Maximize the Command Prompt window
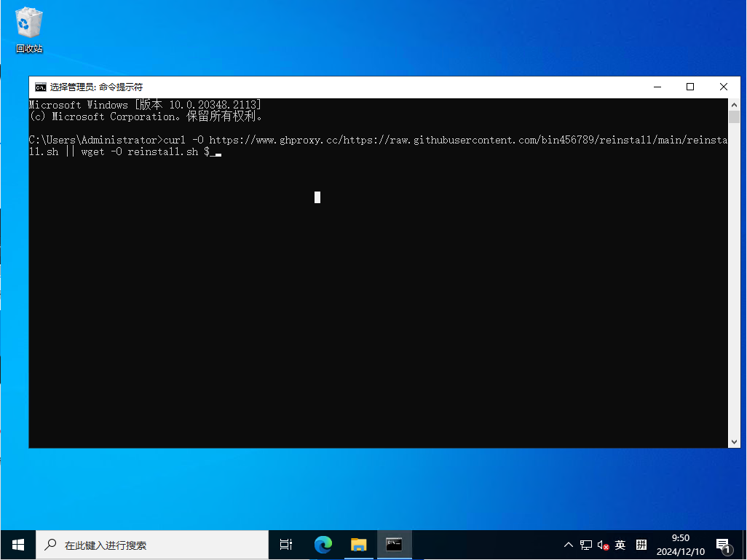Image resolution: width=747 pixels, height=560 pixels. click(689, 87)
